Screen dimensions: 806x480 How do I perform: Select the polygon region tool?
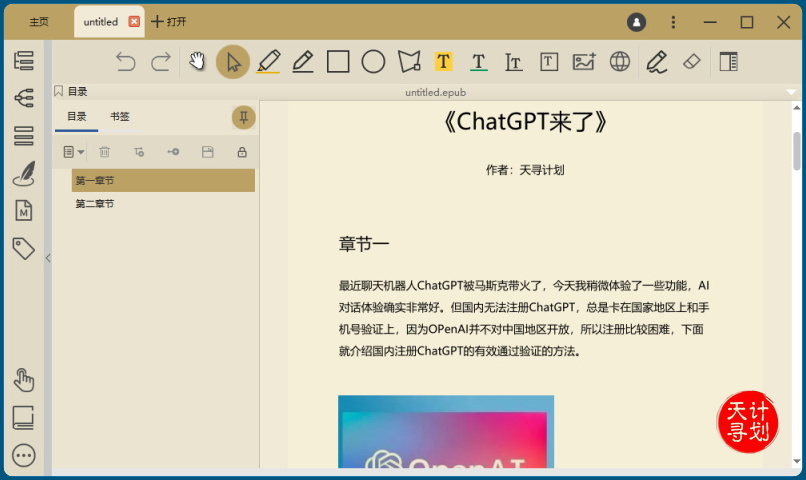click(409, 62)
